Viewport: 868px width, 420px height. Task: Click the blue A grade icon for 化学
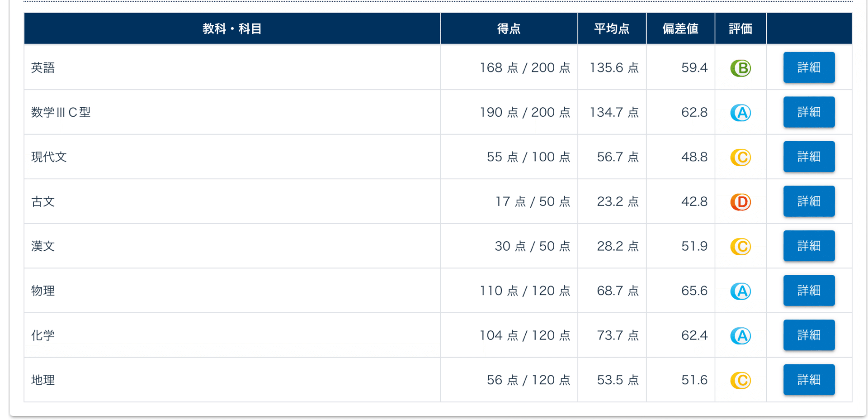(x=741, y=336)
